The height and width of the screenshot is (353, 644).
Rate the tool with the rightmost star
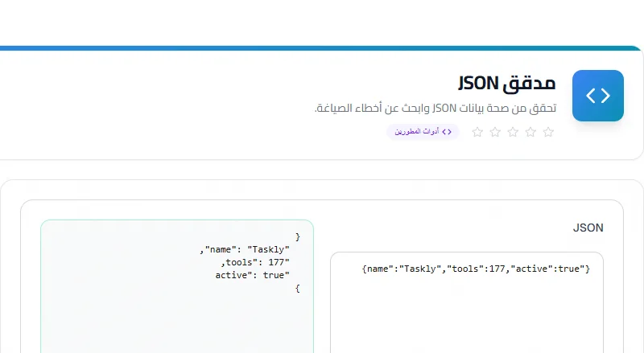(x=548, y=132)
